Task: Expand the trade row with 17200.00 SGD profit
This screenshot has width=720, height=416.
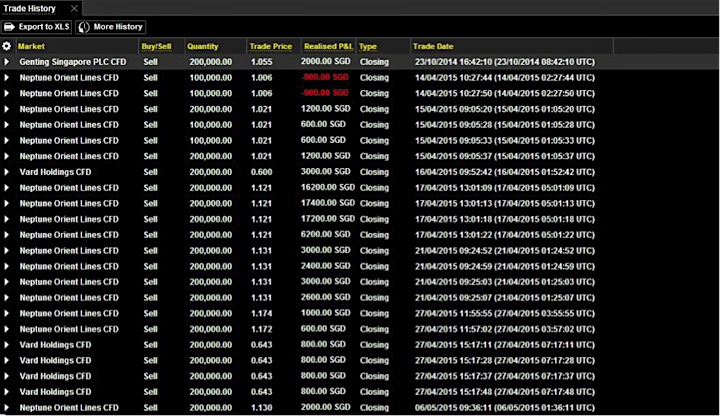Action: 6,219
